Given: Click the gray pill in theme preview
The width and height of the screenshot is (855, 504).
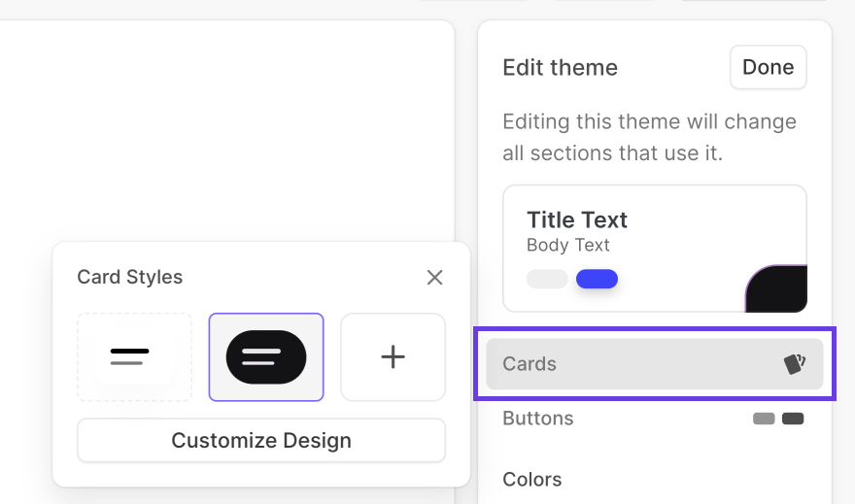Looking at the screenshot, I should pyautogui.click(x=547, y=280).
